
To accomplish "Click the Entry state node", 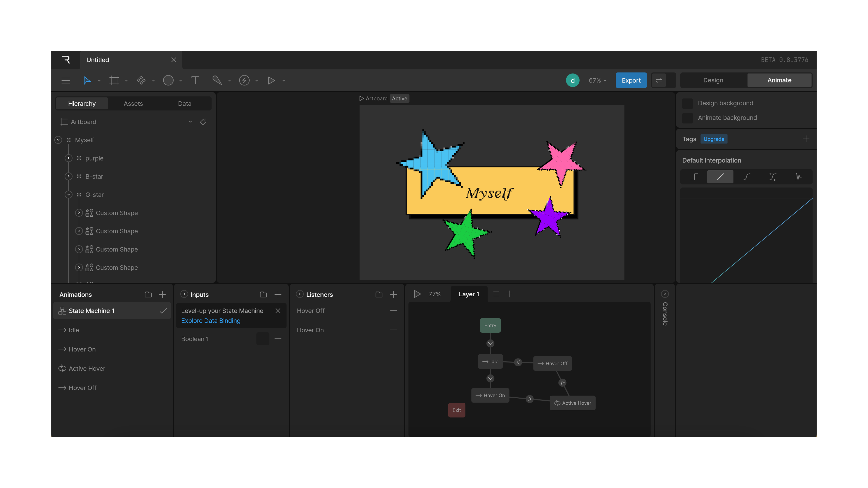I will 490,325.
